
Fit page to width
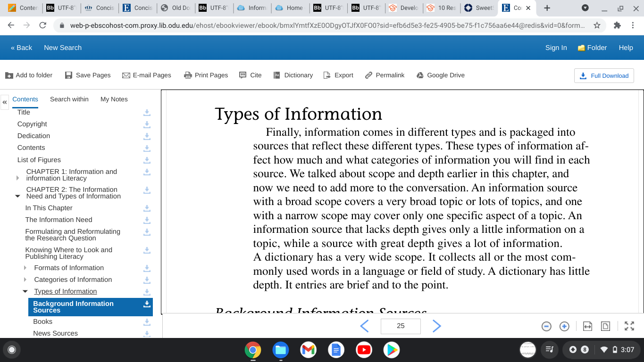coord(587,326)
